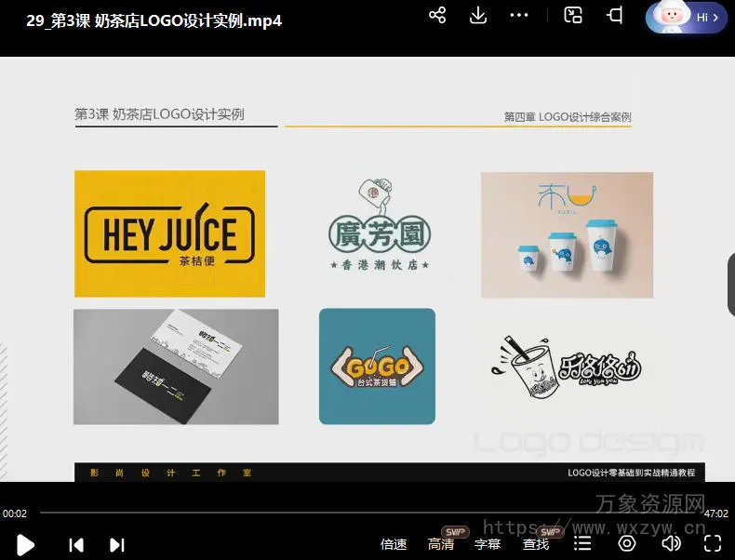Click the share icon in top bar
Viewport: 735px width, 560px height.
(x=437, y=16)
